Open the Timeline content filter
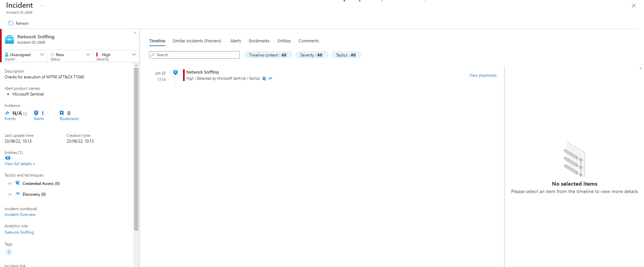Screen dimensions: 644x267 (x=268, y=55)
